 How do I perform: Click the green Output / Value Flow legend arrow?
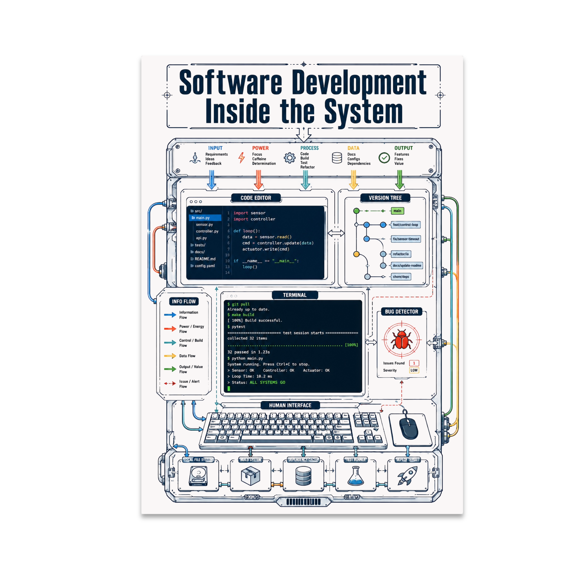point(170,369)
